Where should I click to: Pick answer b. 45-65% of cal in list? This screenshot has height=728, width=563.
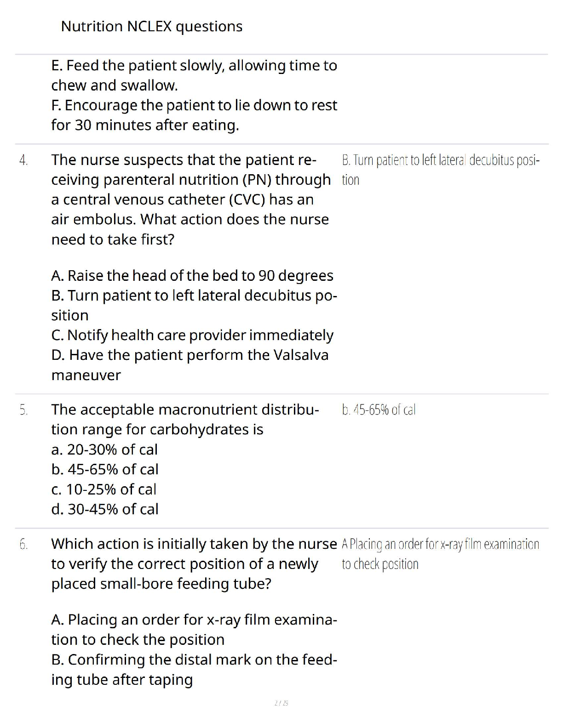105,469
